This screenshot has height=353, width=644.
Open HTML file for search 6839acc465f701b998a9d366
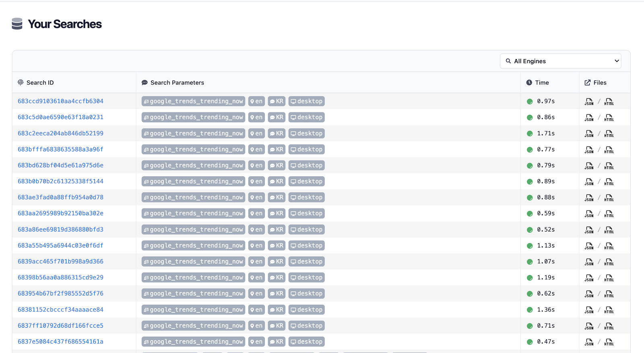tap(609, 262)
